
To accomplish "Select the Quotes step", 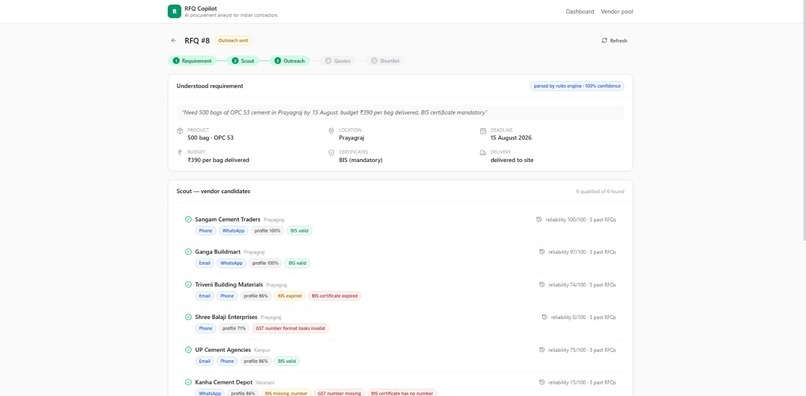I will pyautogui.click(x=338, y=61).
